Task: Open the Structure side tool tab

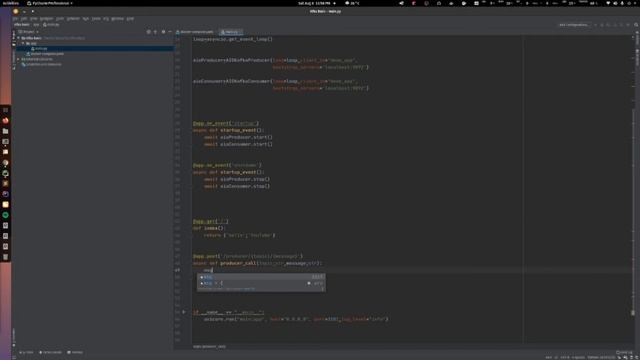Action: pyautogui.click(x=14, y=61)
